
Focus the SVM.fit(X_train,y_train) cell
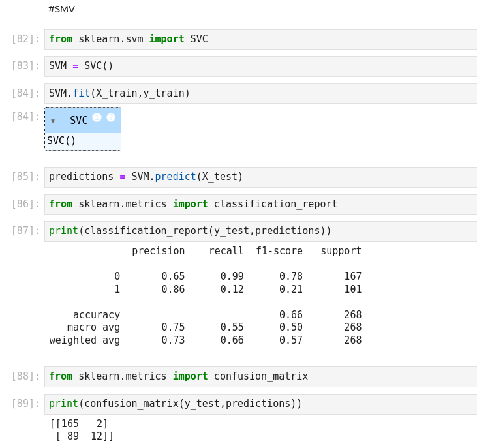point(261,93)
